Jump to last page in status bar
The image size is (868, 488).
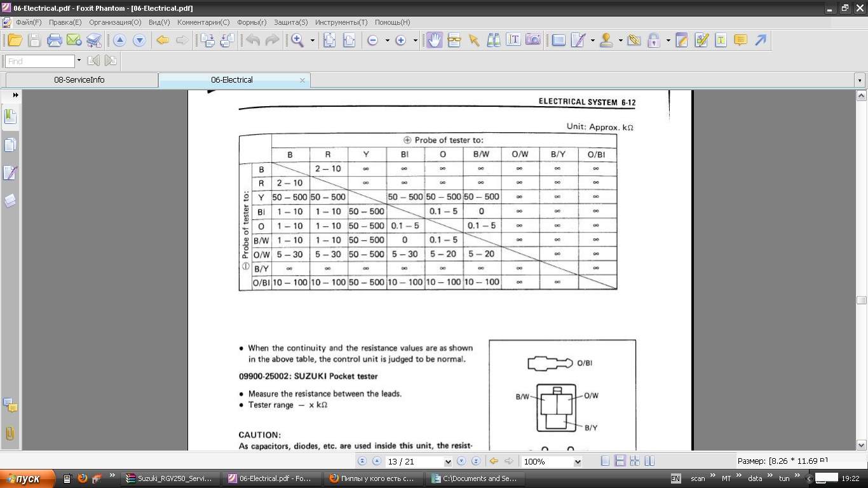tap(475, 461)
